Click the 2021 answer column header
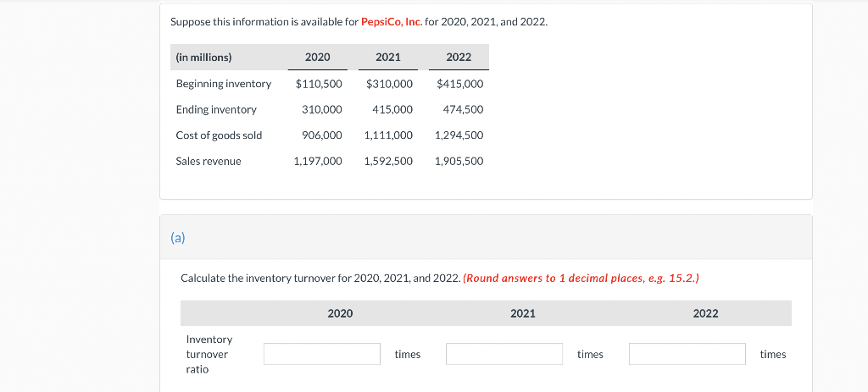 point(522,313)
